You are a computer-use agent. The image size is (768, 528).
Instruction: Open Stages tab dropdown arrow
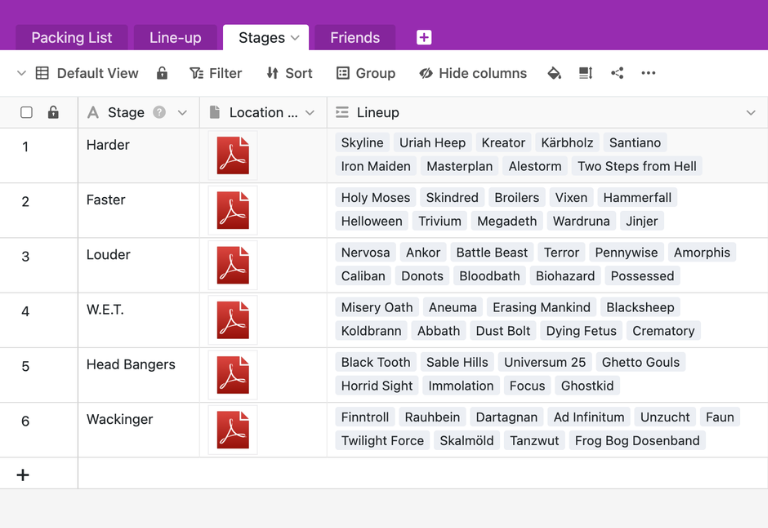[x=295, y=38]
